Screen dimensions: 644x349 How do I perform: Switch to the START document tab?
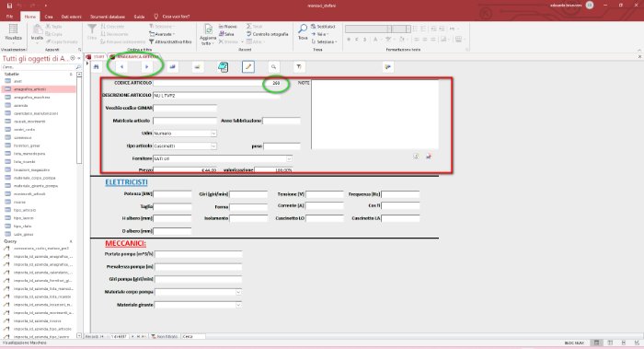coord(96,57)
